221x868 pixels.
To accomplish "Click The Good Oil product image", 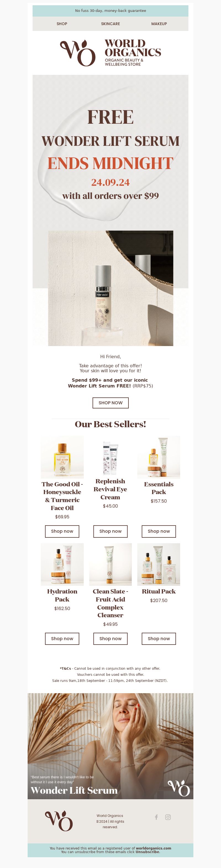I will pos(62,457).
